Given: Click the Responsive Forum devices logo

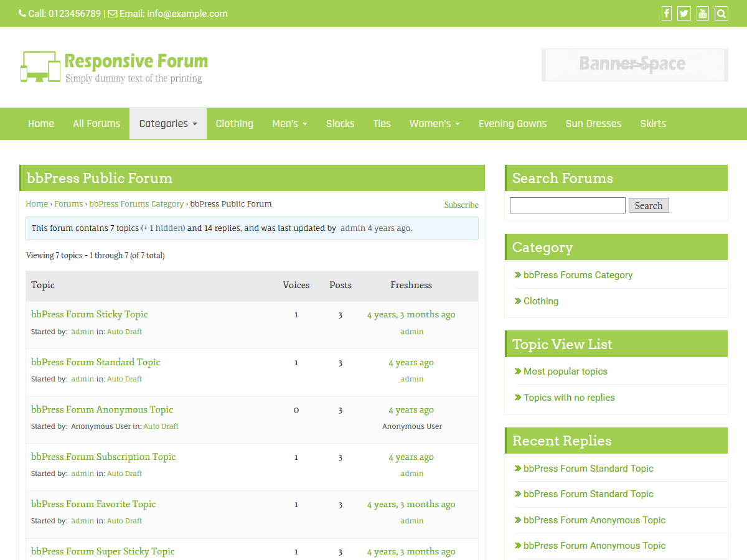Looking at the screenshot, I should click(40, 67).
